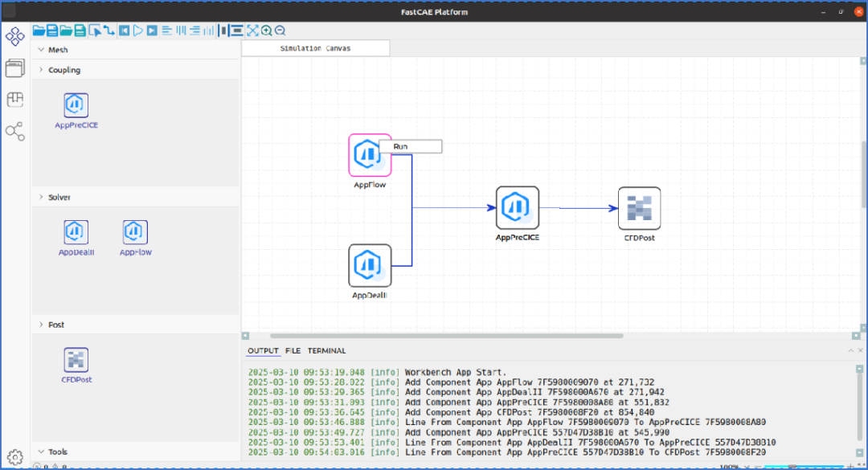This screenshot has width=868, height=470.
Task: Select AppPreCICE in the Coupling palette
Action: [76, 111]
